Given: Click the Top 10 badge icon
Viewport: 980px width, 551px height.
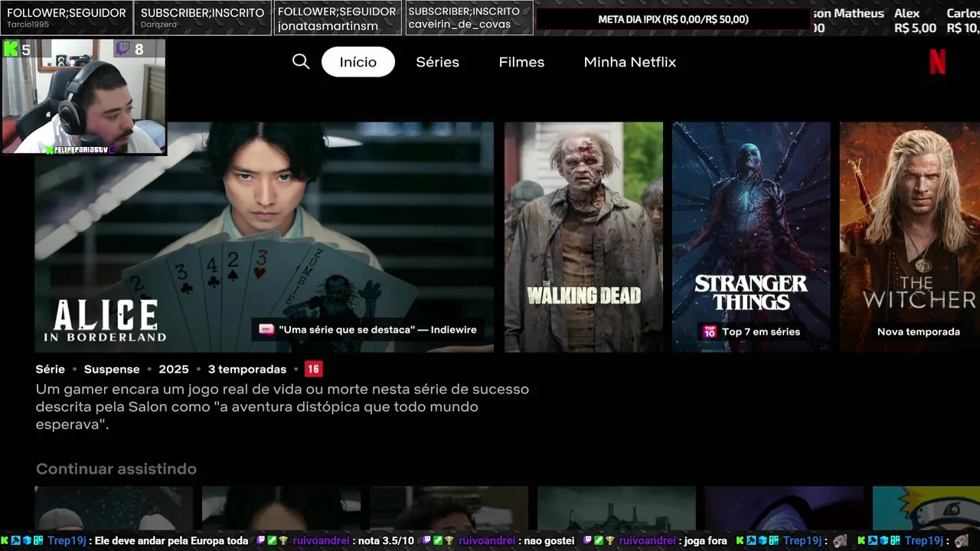Looking at the screenshot, I should tap(710, 331).
